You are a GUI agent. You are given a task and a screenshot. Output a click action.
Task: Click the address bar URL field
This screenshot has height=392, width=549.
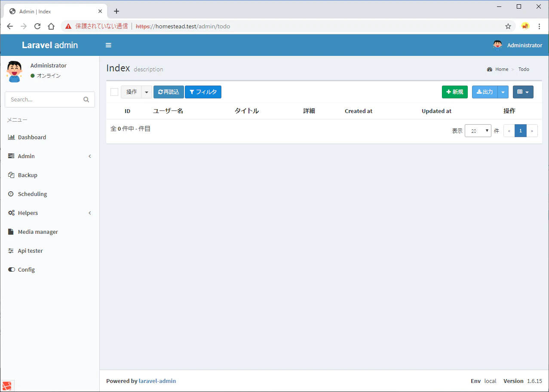288,26
